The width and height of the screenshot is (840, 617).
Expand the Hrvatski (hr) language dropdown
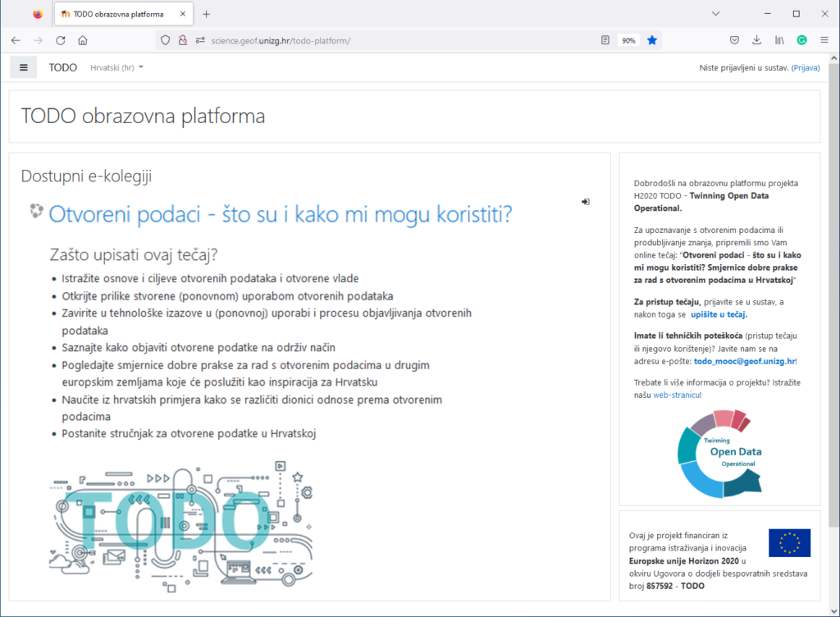[116, 68]
